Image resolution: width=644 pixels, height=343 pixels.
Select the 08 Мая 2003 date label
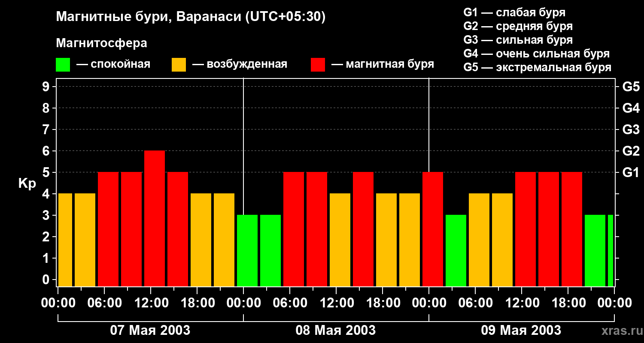tap(336, 330)
